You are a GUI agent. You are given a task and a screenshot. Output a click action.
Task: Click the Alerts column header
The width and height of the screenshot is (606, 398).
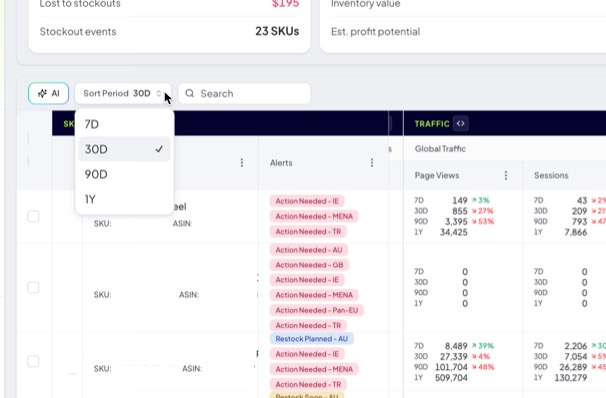point(281,163)
